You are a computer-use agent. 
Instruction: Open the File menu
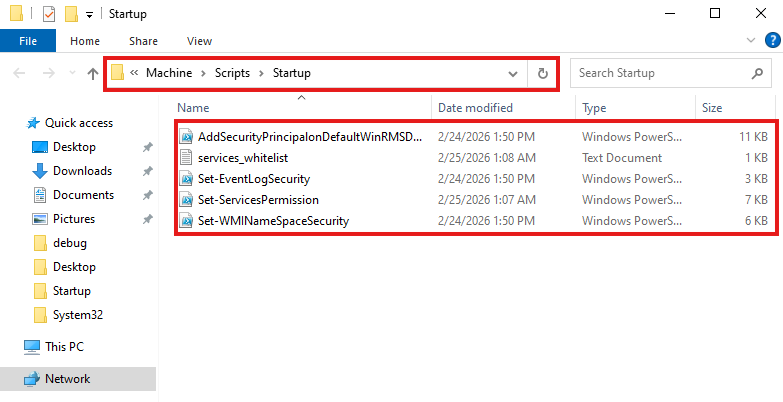[x=28, y=41]
